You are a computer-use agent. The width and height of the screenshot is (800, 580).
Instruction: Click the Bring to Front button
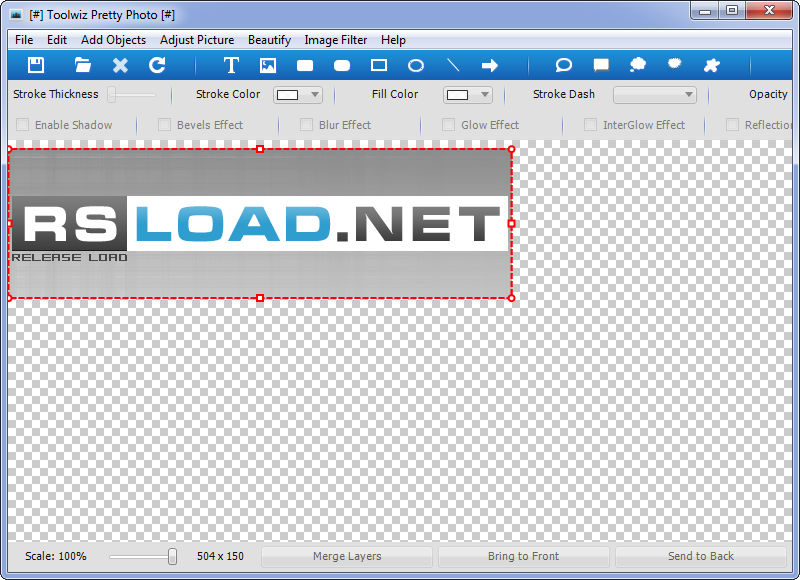(x=523, y=556)
